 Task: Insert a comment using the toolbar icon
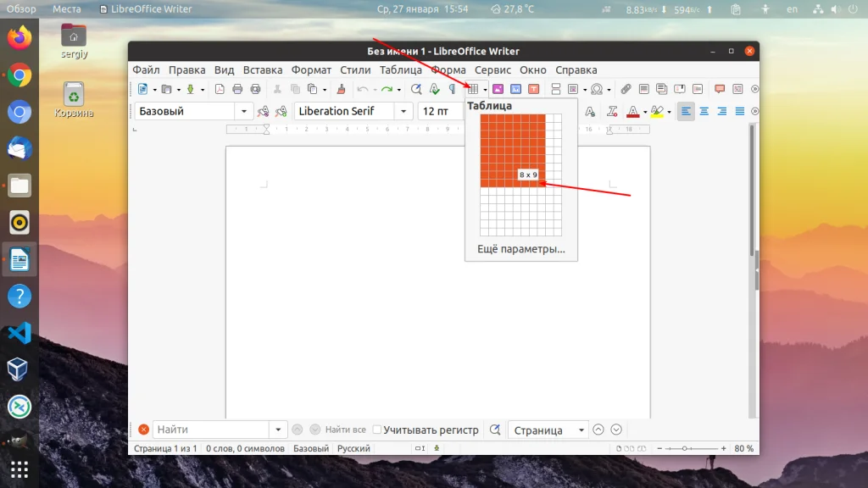718,87
